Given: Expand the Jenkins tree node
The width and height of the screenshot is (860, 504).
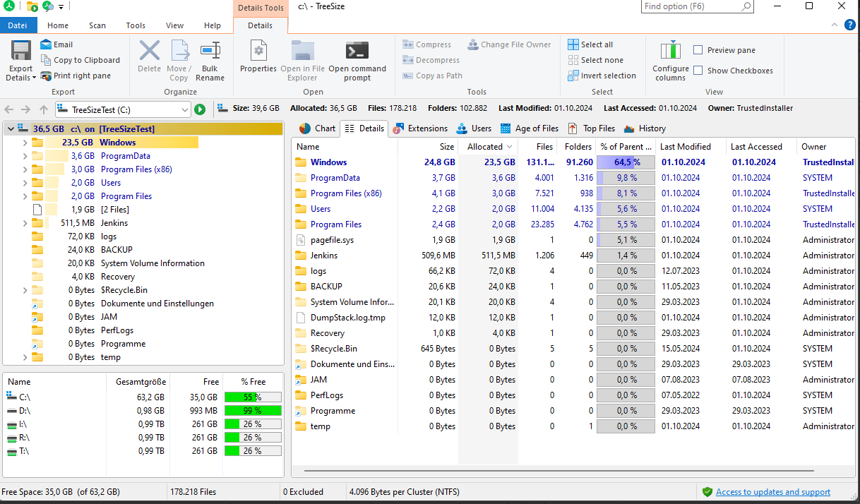Looking at the screenshot, I should [x=25, y=223].
